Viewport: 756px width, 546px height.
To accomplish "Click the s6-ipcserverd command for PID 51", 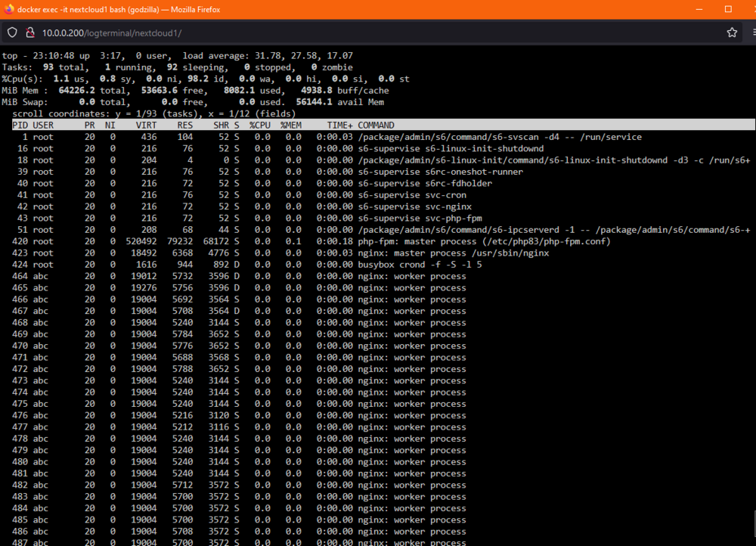I will click(554, 229).
